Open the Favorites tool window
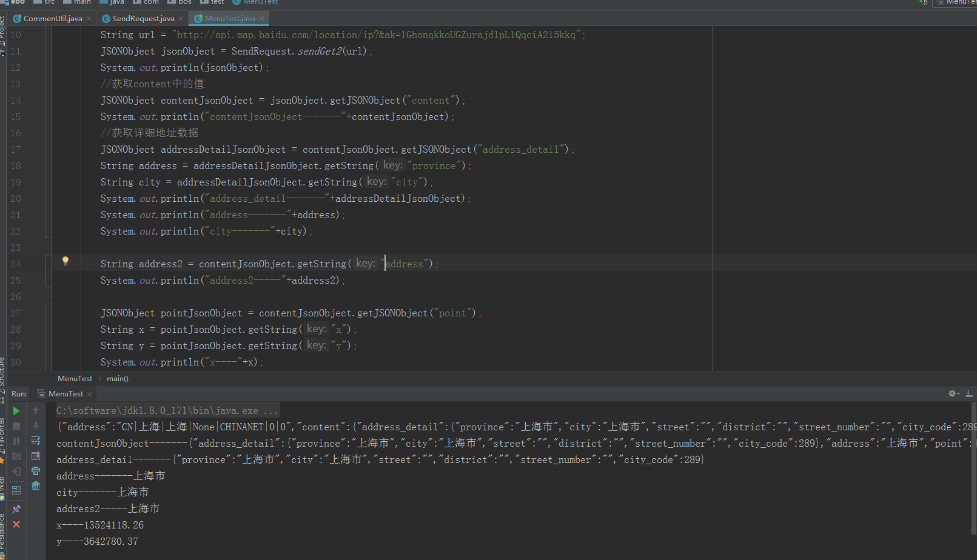Viewport: 977px width, 560px height. pos(3,440)
